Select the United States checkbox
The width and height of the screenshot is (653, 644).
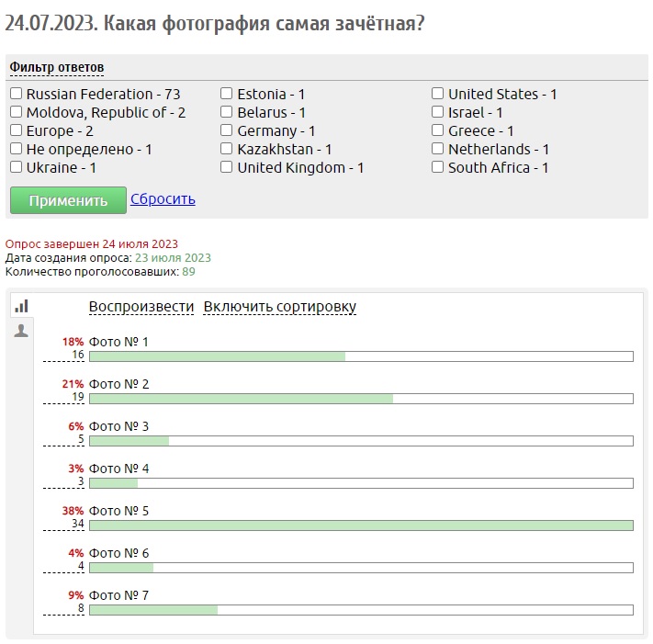click(438, 94)
